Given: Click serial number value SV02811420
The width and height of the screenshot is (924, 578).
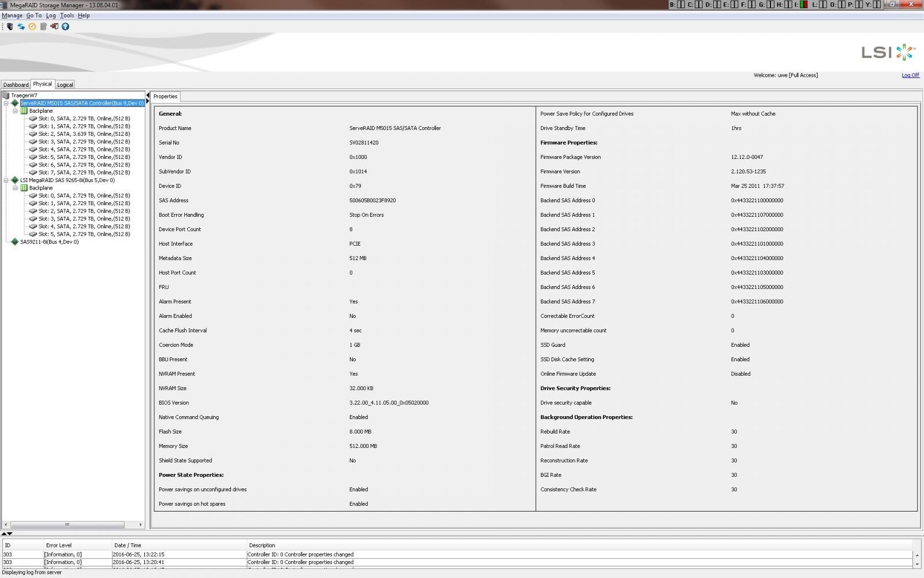Looking at the screenshot, I should [x=364, y=143].
